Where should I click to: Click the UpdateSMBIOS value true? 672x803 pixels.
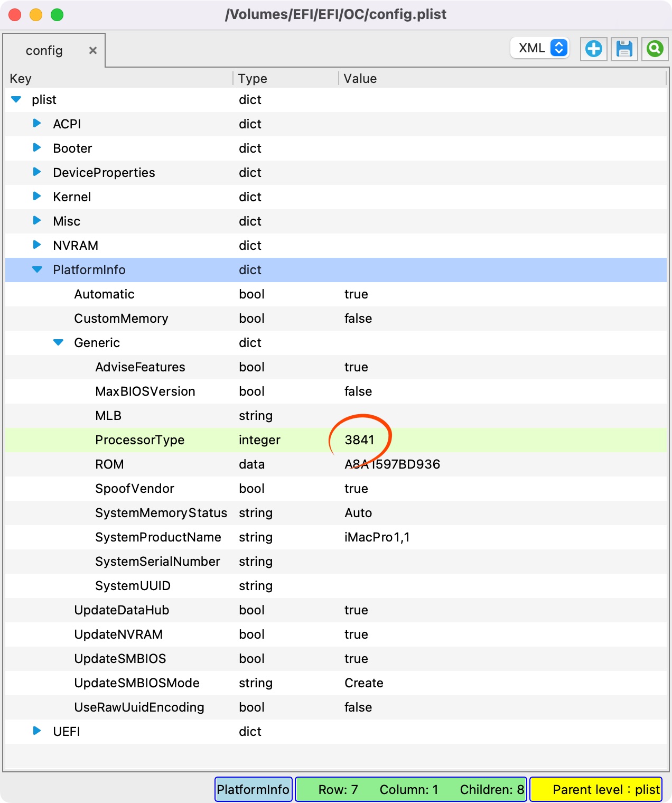click(356, 659)
